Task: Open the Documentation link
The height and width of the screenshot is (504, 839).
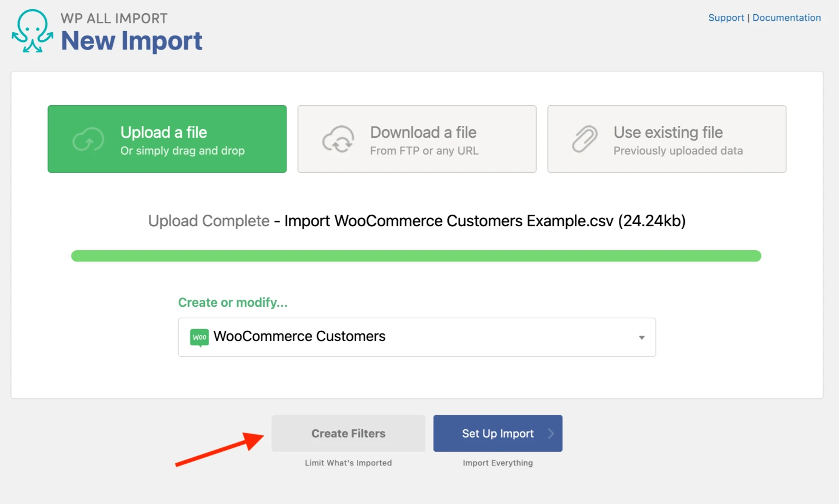Action: (787, 17)
